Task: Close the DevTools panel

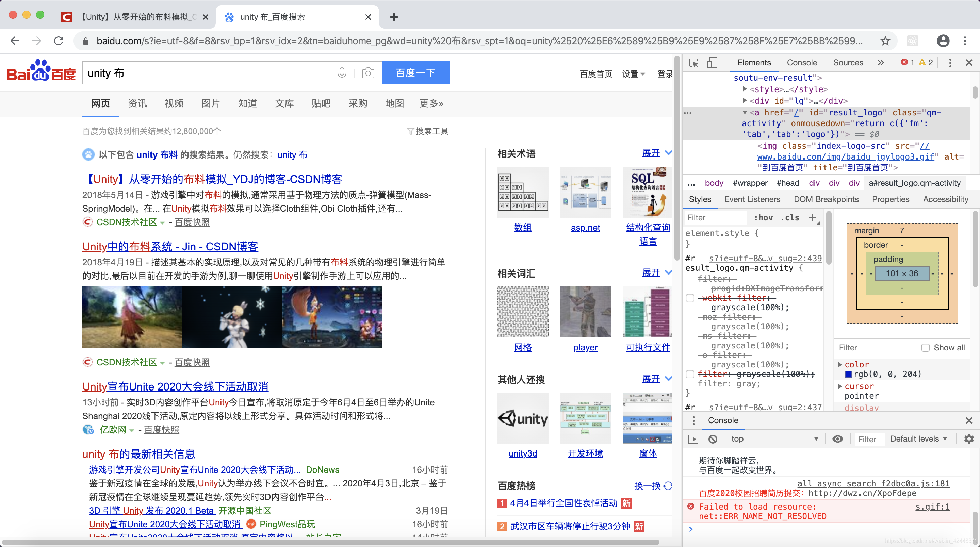Action: pos(969,63)
